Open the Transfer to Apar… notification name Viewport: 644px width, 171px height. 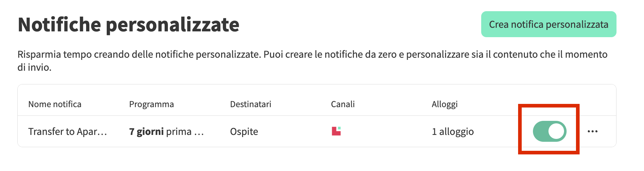[x=68, y=132]
